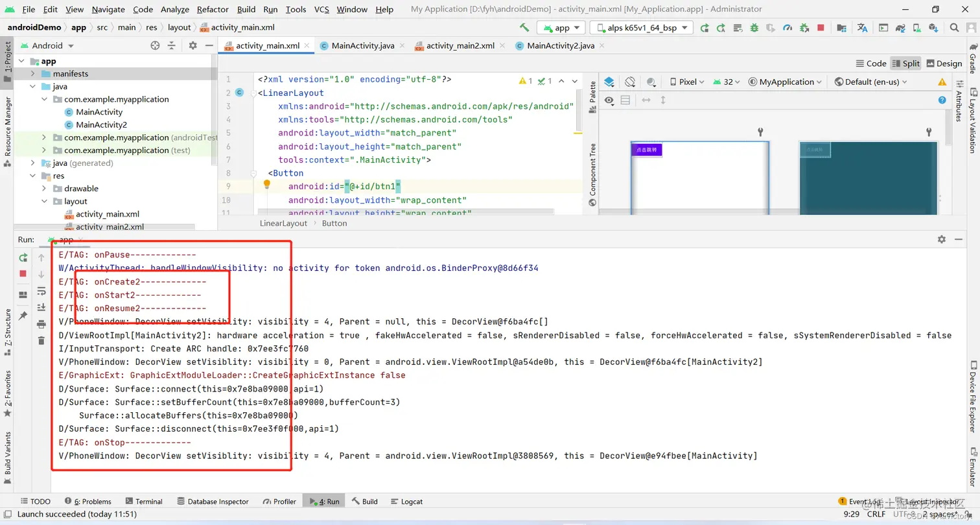Open Run panel settings gear
This screenshot has width=980, height=525.
(x=941, y=239)
